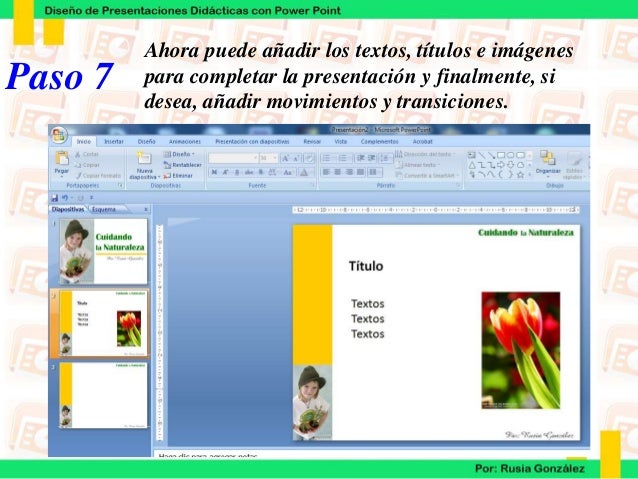
Task: Click the increase indent icon
Action: pyautogui.click(x=371, y=158)
